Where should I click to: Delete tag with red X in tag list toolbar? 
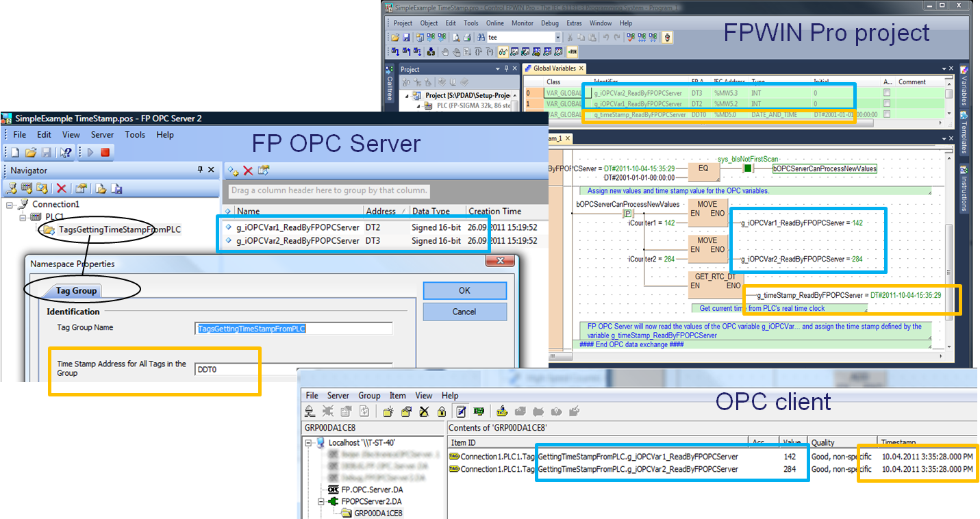point(248,170)
